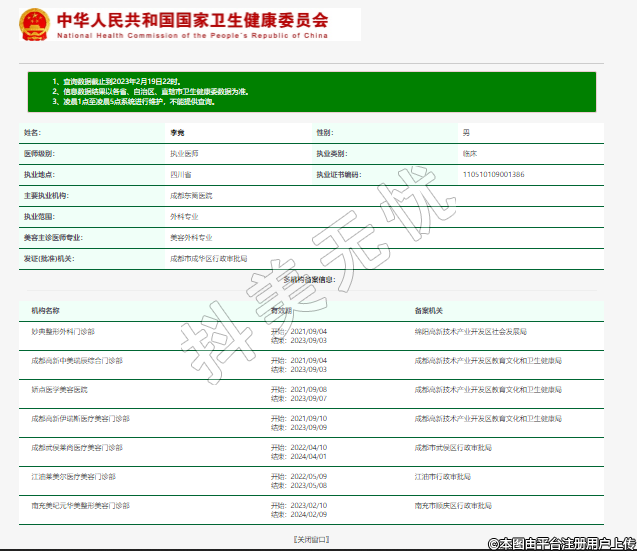The image size is (637, 551).
Task: Click the end date 2023/09/07
Action: [x=309, y=399]
